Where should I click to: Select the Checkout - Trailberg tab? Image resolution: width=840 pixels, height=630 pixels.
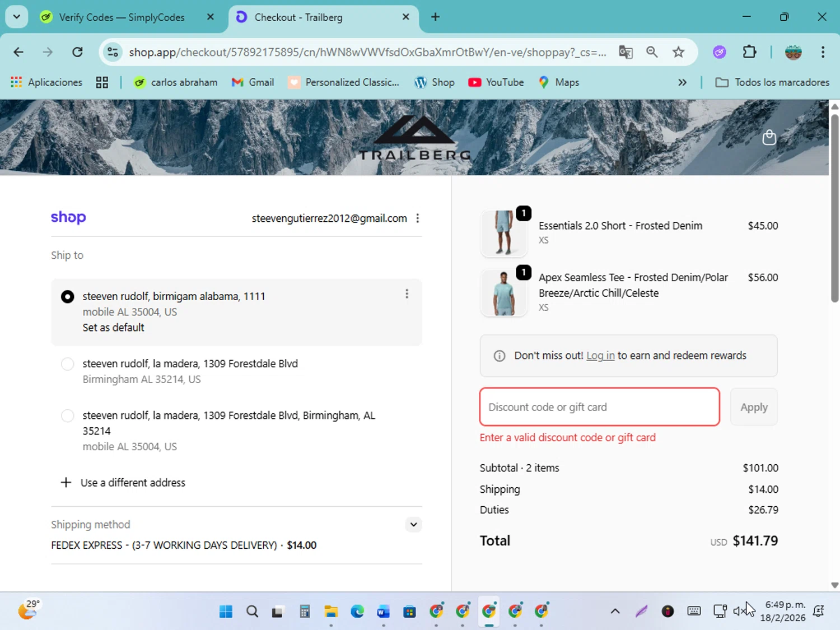[x=322, y=17]
